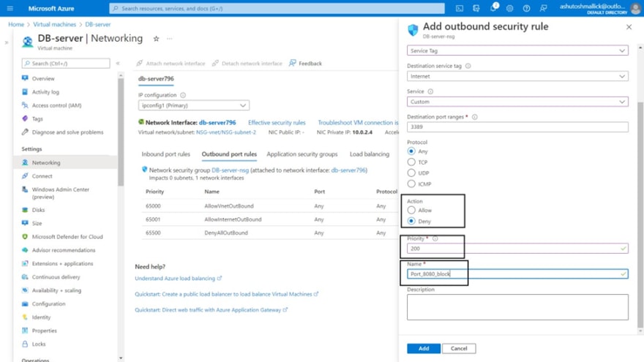Select the AllowInternetOutBound rule row
Image resolution: width=644 pixels, height=362 pixels.
[270, 219]
